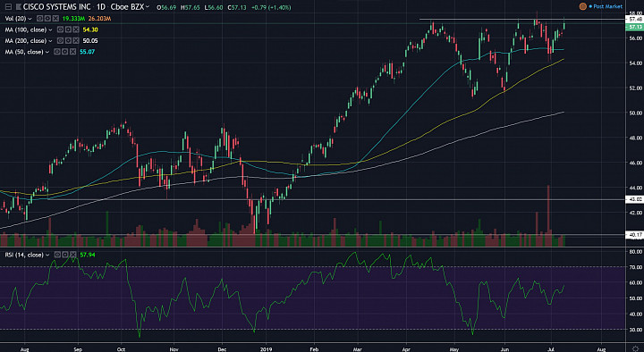
Task: Click the Oct label on the time axis
Action: coord(121,349)
